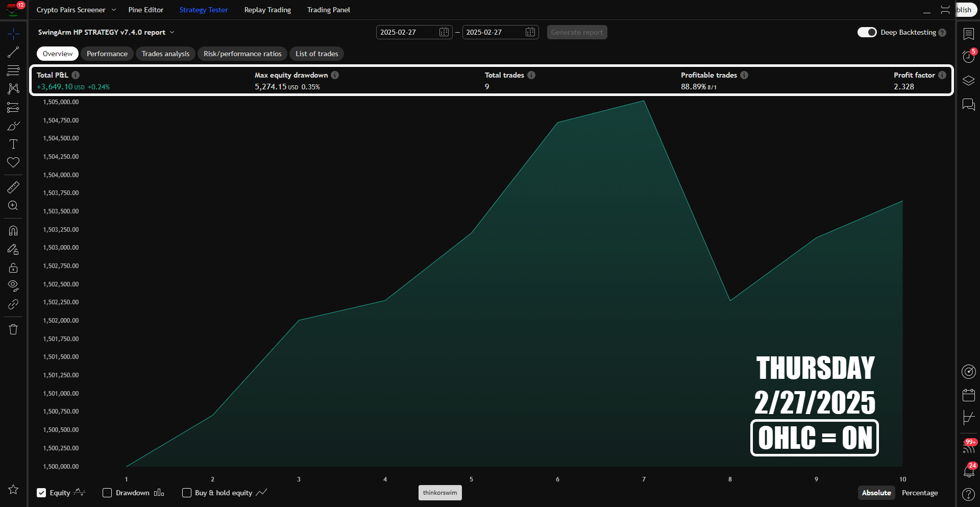Select the text annotation tool
This screenshot has height=507, width=980.
pyautogui.click(x=13, y=144)
